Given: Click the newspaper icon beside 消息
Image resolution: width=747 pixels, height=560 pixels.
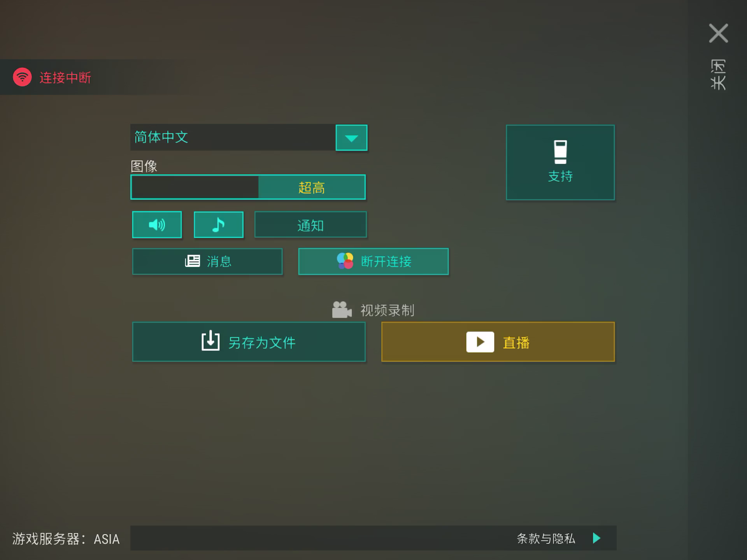Looking at the screenshot, I should click(192, 261).
